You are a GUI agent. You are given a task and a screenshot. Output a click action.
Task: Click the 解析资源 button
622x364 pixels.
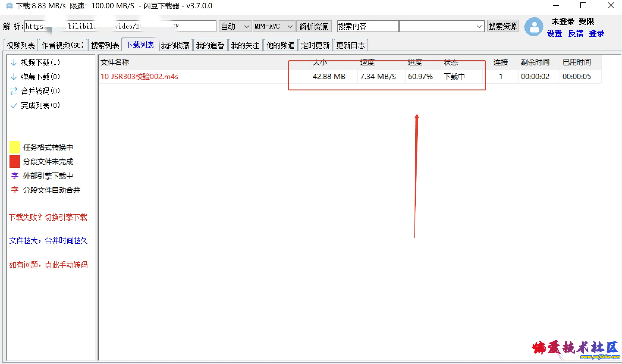click(x=313, y=26)
